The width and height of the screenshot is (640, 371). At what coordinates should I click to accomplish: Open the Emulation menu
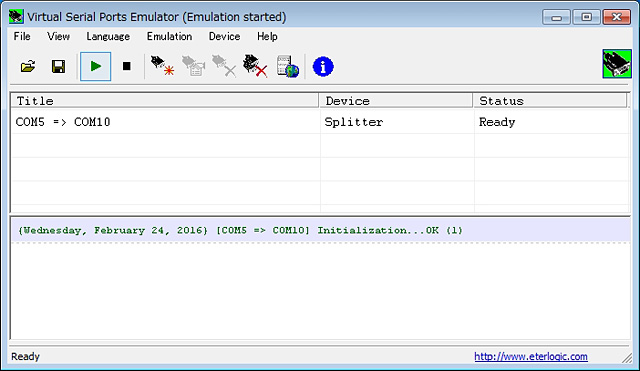[x=169, y=36]
